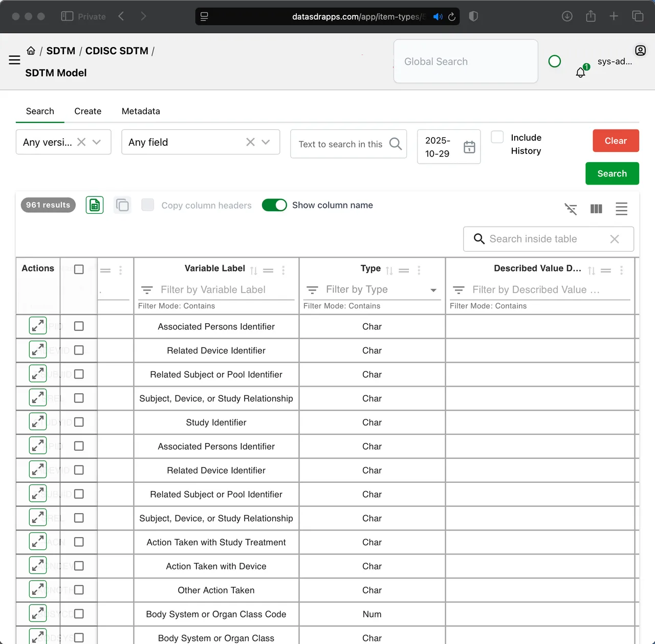Open the column visibility selector icon
Screen dimensions: 655x644
tap(596, 209)
